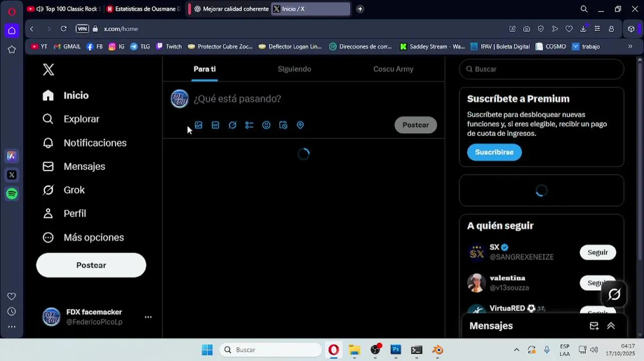The width and height of the screenshot is (644, 361).
Task: Follow SX with the Seguir button
Action: point(598,252)
